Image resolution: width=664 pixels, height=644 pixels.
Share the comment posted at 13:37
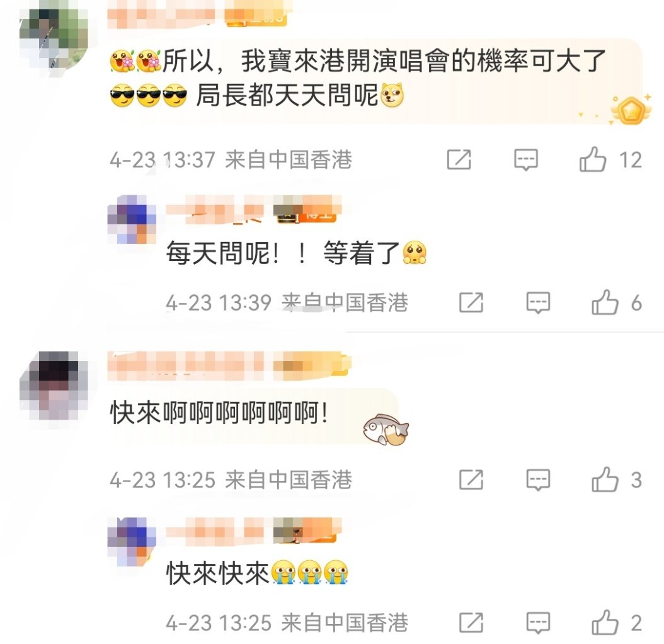point(459,159)
